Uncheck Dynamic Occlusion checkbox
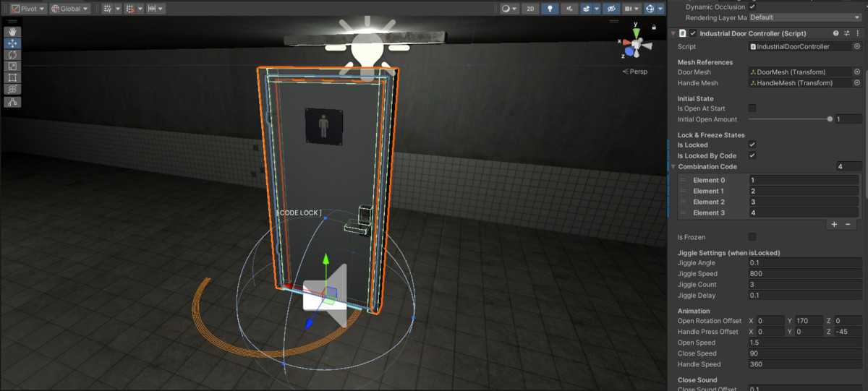The height and width of the screenshot is (391, 868). coord(752,7)
